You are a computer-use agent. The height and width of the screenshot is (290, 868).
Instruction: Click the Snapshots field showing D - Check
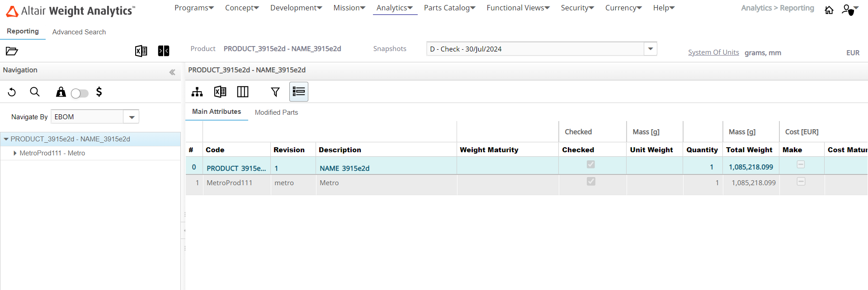(x=535, y=49)
